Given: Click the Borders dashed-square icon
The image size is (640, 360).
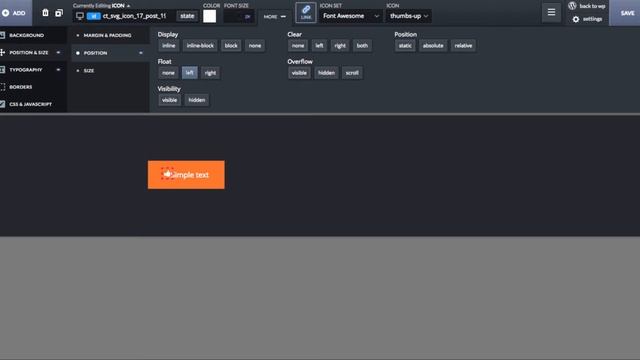Looking at the screenshot, I should 2,87.
